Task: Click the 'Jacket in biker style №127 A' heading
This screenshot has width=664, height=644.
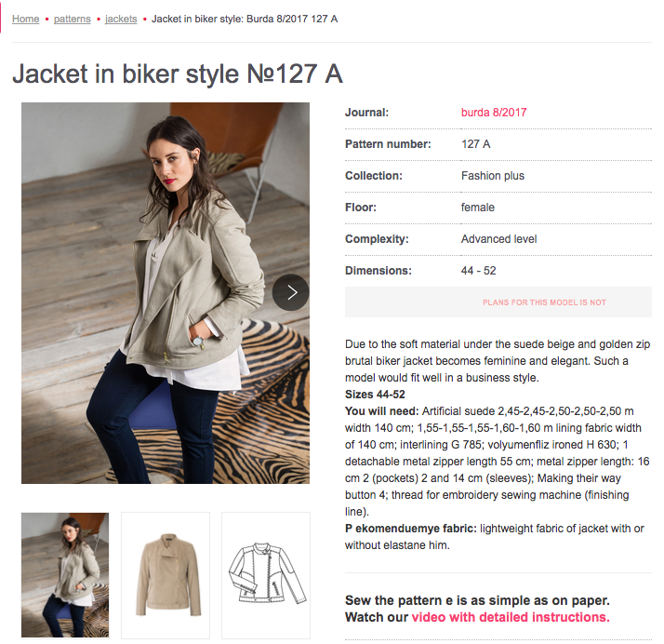Action: (x=178, y=74)
